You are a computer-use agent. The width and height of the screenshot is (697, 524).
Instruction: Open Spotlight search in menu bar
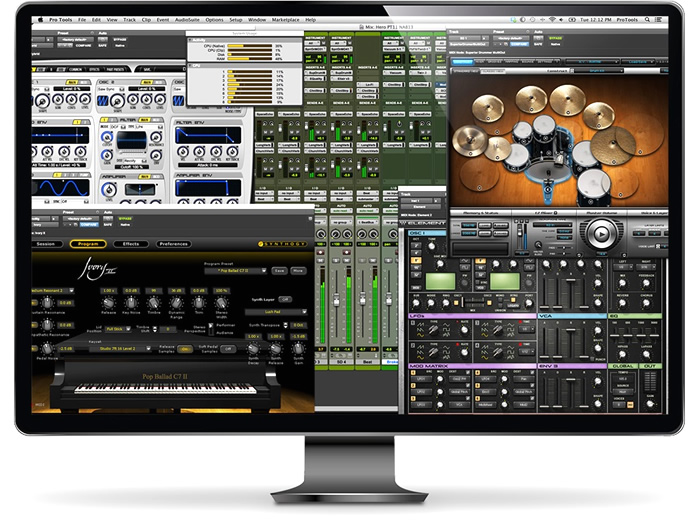point(647,20)
